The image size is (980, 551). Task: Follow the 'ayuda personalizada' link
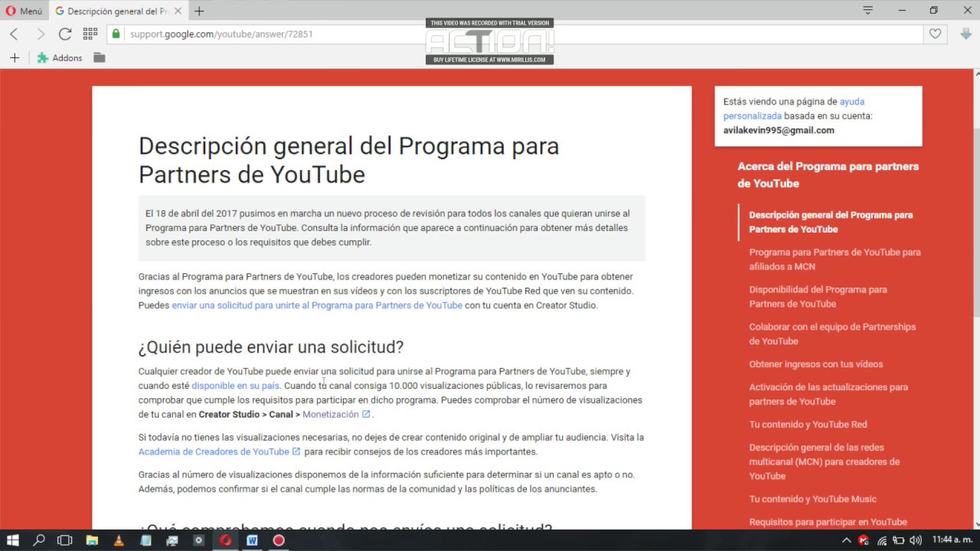[x=794, y=109]
